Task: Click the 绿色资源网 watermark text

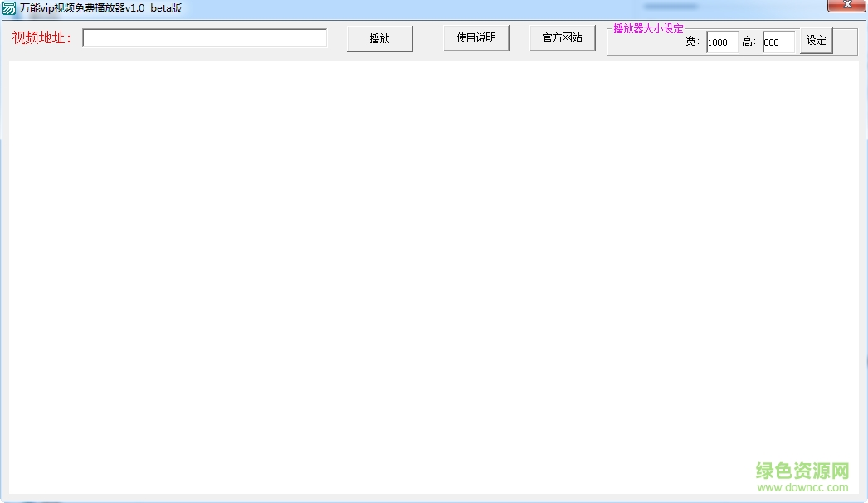Action: (801, 469)
